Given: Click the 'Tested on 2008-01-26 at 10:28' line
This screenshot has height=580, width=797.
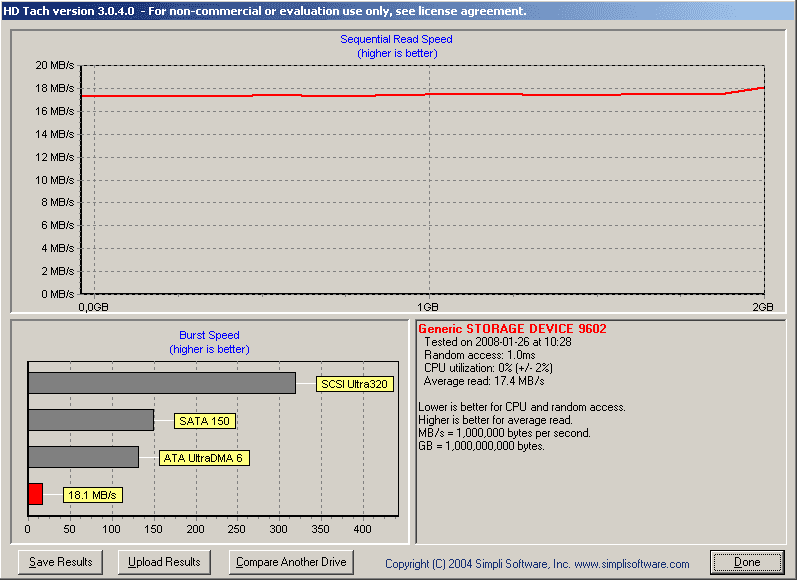Looking at the screenshot, I should (x=498, y=342).
